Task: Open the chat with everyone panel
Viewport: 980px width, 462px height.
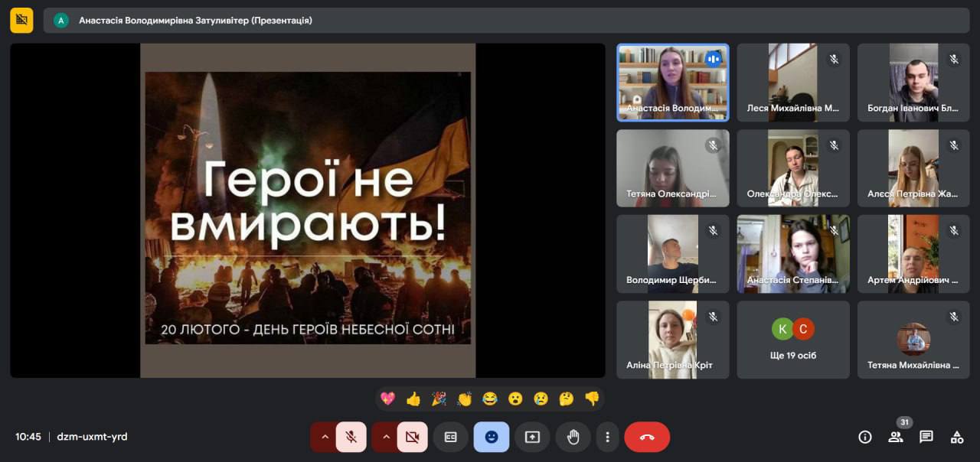Action: pyautogui.click(x=926, y=437)
